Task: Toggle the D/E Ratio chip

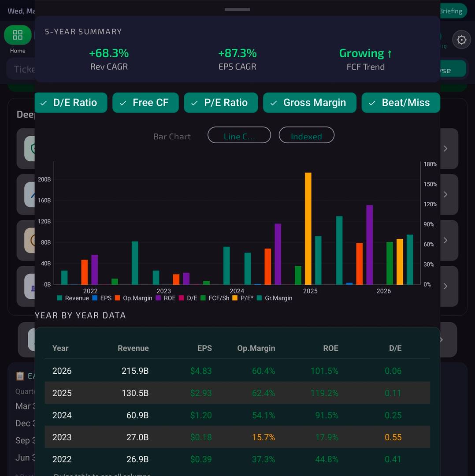Action: tap(71, 103)
